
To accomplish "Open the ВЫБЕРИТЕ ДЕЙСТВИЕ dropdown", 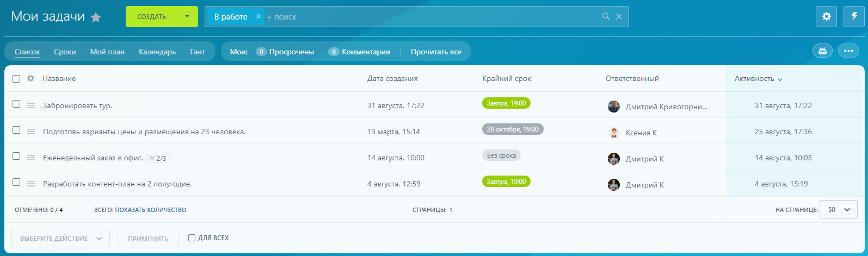I will [x=61, y=238].
